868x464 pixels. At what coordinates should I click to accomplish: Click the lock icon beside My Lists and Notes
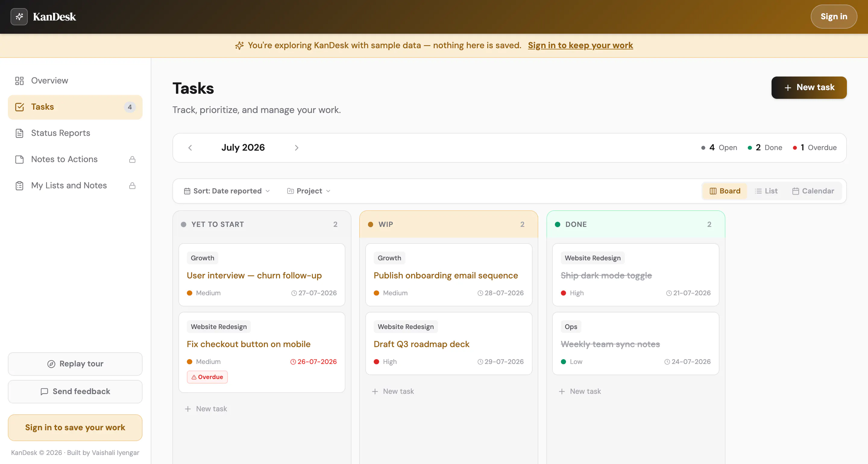[x=132, y=186]
